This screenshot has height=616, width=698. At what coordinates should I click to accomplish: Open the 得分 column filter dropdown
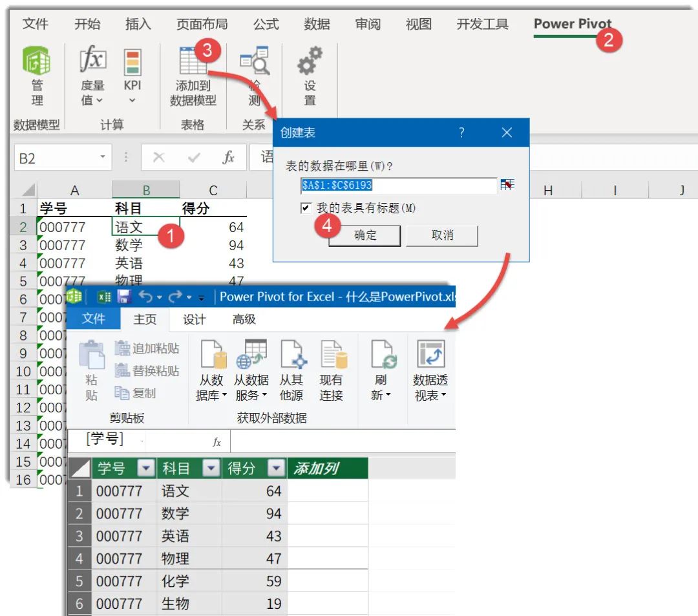[276, 468]
